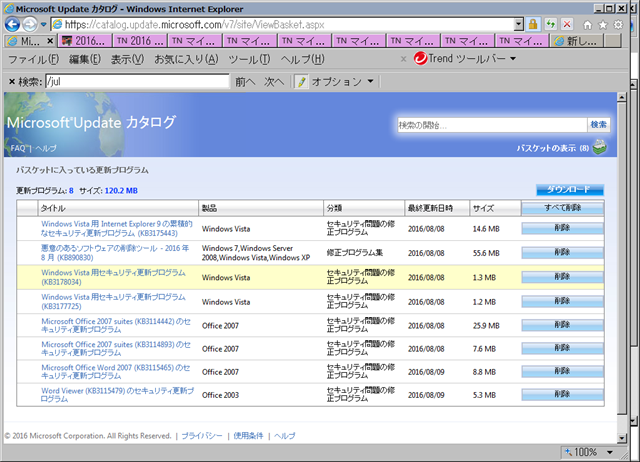
Task: Remove KB3175443 row with 削除 button
Action: 562,228
